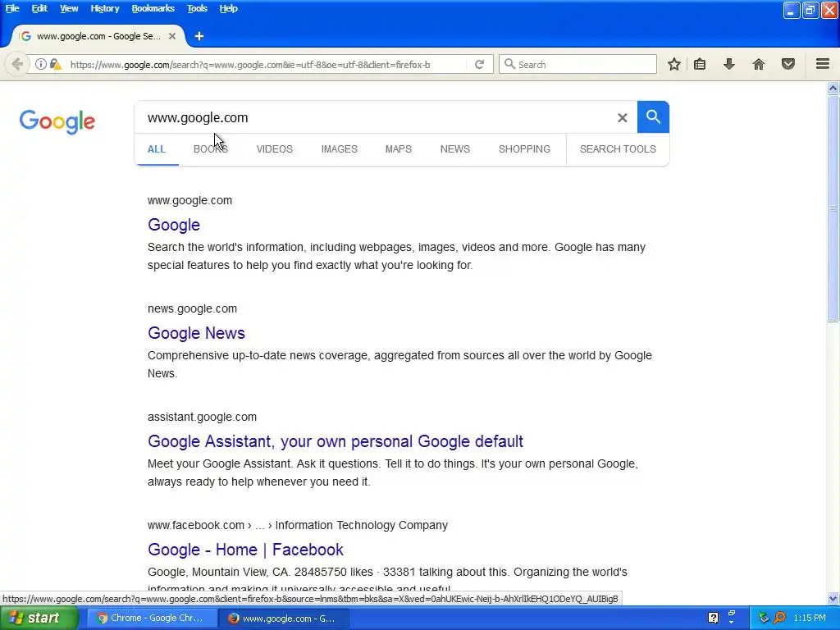Click the Pocket icon in the toolbar
This screenshot has width=840, height=630.
tap(788, 64)
